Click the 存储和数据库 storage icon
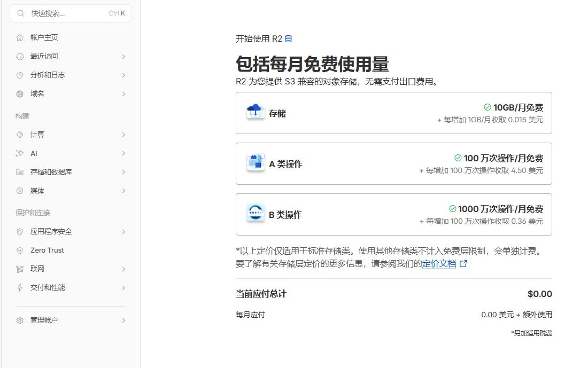 click(20, 172)
